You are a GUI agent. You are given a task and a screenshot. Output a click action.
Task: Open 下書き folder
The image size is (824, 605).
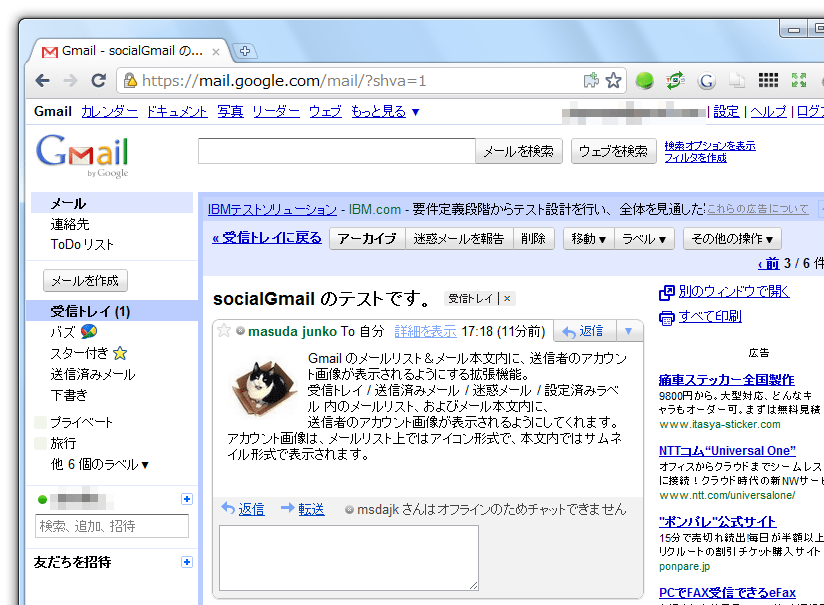(69, 395)
